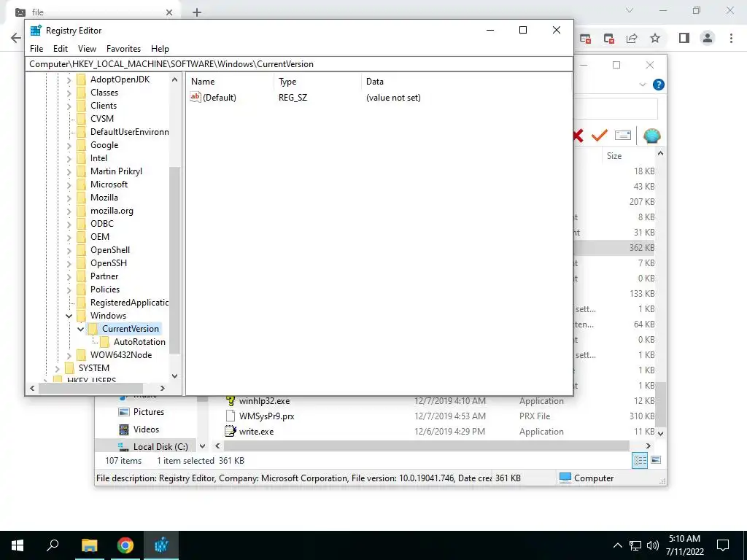Click the registry path address bar
The image size is (747, 560).
[298, 64]
